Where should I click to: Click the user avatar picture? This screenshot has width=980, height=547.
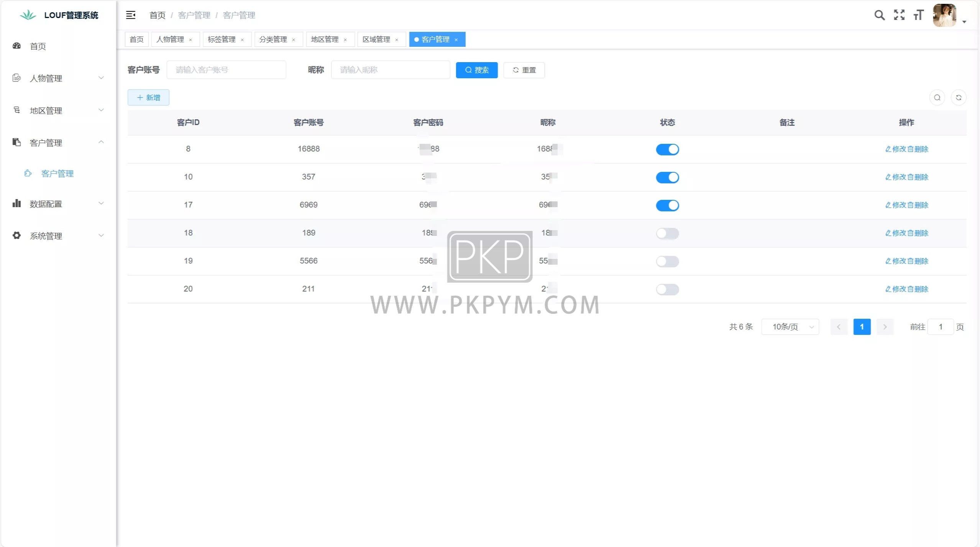pos(945,15)
